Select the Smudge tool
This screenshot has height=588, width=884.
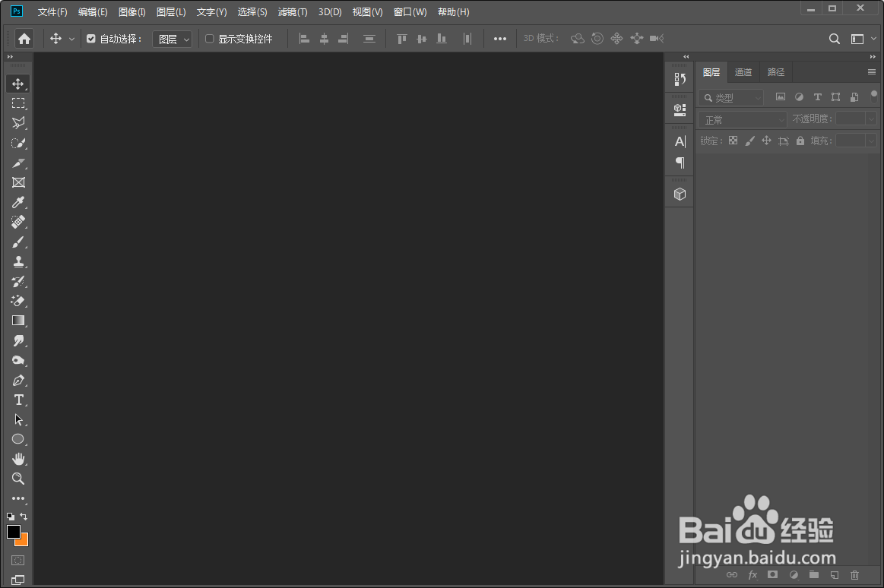click(x=18, y=341)
